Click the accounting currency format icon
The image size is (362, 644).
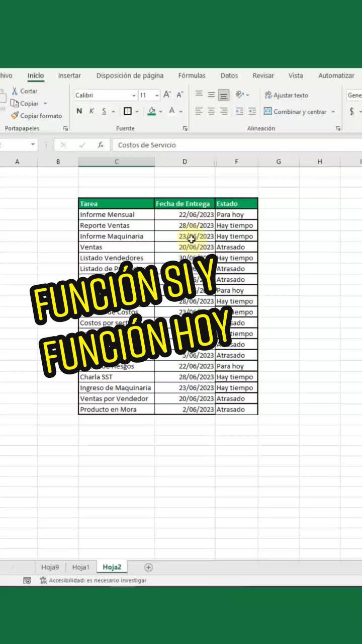[351, 111]
